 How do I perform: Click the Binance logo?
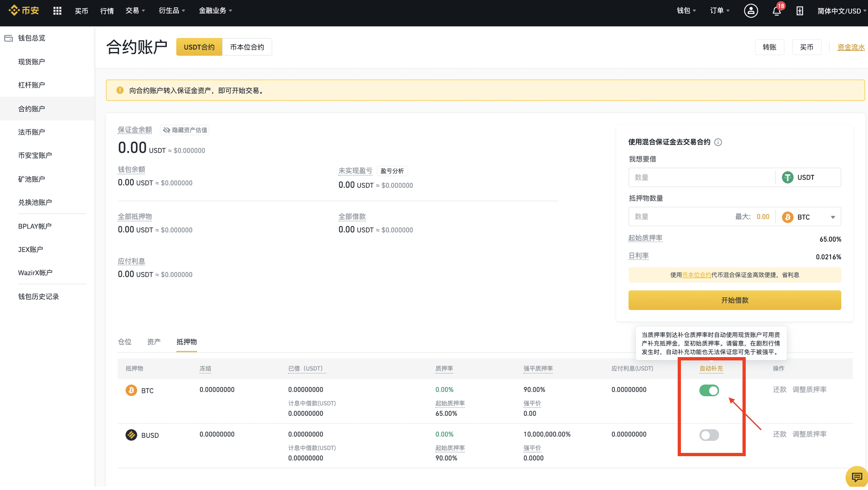pyautogui.click(x=24, y=11)
